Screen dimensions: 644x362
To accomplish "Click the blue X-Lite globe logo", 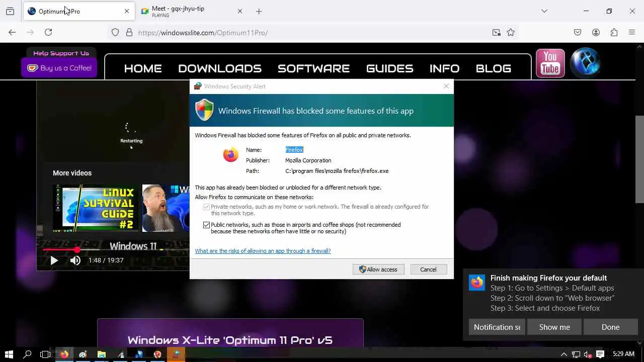I will tap(585, 63).
